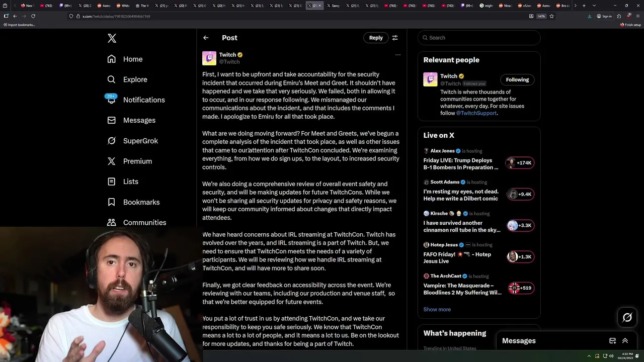644x362 pixels.
Task: Click the browser Sign in button
Action: [x=604, y=16]
